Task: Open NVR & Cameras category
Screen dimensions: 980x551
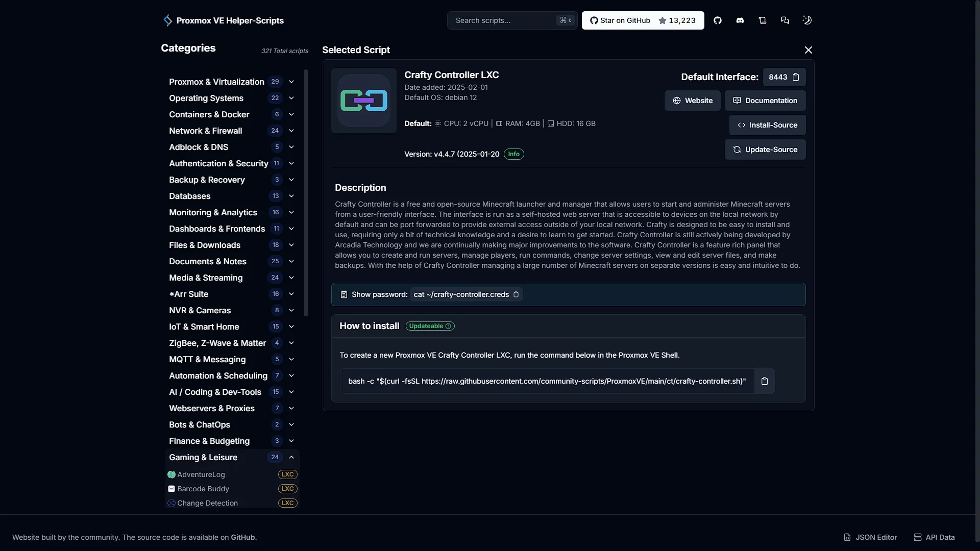Action: [232, 310]
